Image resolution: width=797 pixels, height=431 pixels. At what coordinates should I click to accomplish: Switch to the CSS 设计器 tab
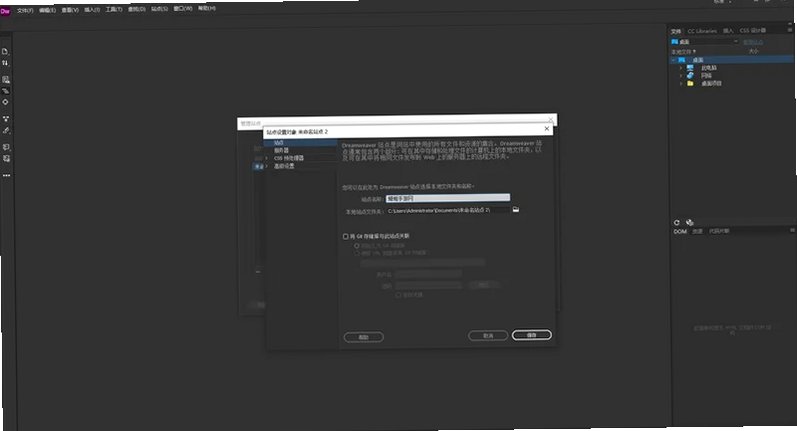(x=752, y=30)
